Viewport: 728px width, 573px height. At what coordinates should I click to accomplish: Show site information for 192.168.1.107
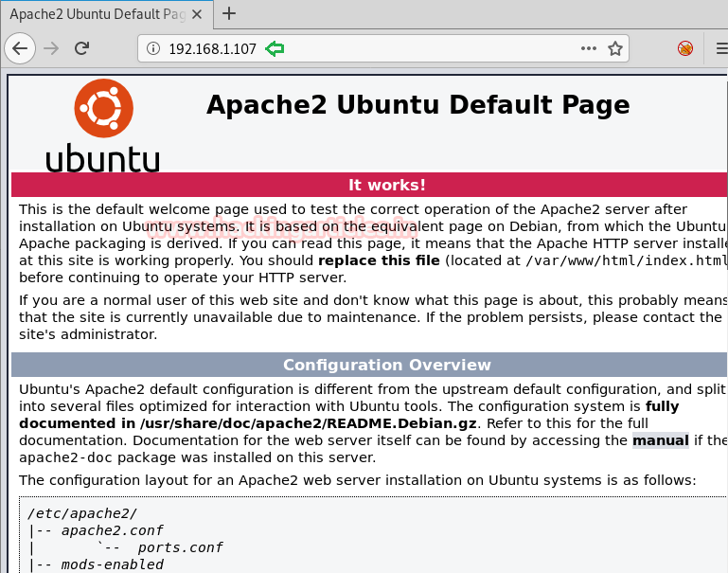(153, 47)
